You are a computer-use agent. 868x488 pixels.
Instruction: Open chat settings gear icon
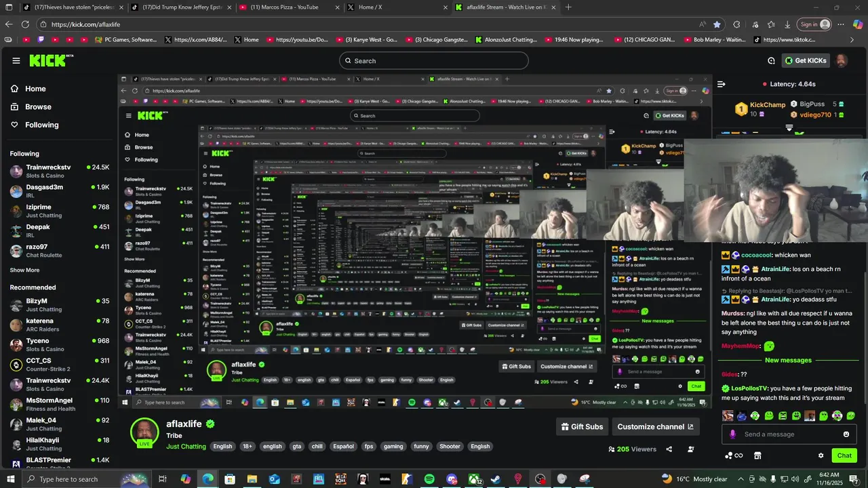tap(821, 455)
